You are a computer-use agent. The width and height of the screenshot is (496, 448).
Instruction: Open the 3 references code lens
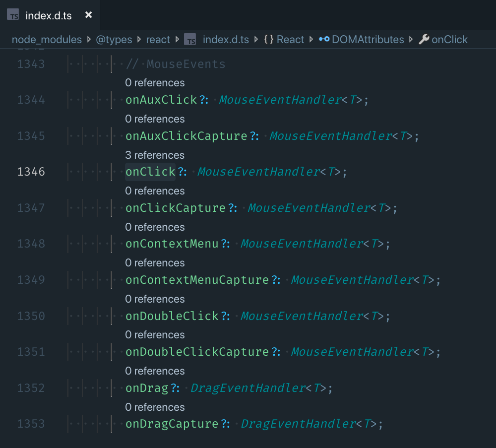[155, 155]
